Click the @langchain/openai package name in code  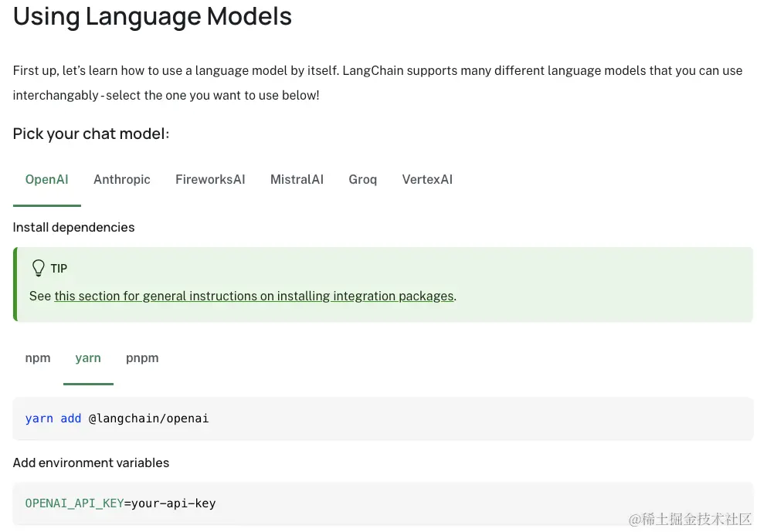(x=148, y=418)
